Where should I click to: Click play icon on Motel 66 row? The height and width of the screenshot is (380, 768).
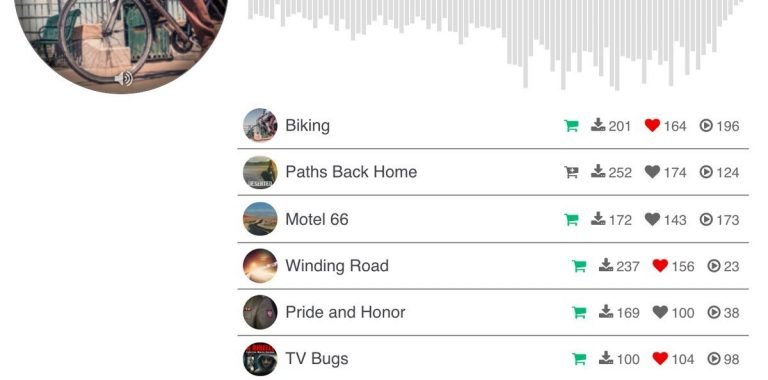(x=706, y=219)
